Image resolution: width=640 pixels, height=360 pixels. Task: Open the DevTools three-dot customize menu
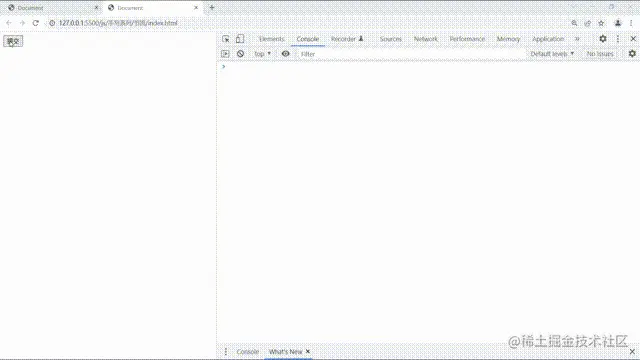(618, 39)
